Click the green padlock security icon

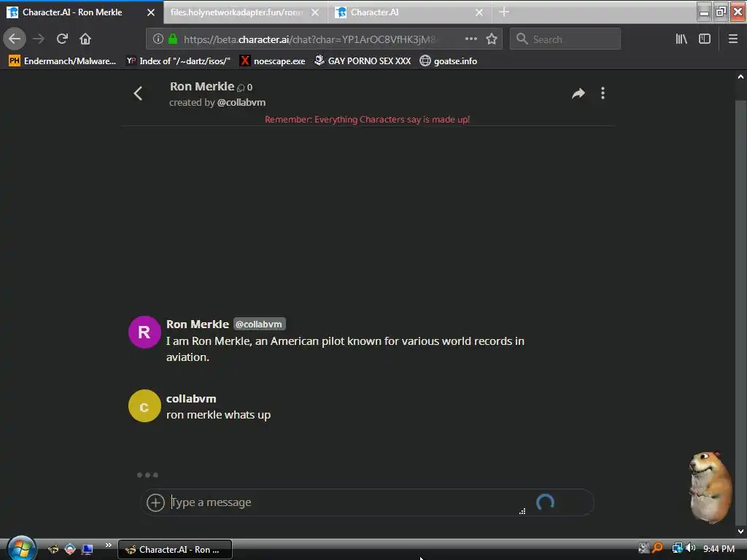173,39
